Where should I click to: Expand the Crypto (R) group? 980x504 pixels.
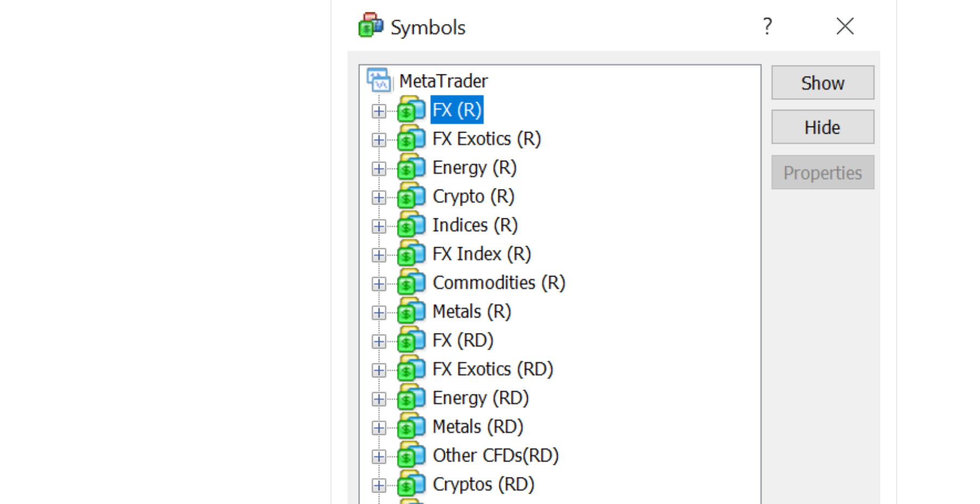[379, 198]
